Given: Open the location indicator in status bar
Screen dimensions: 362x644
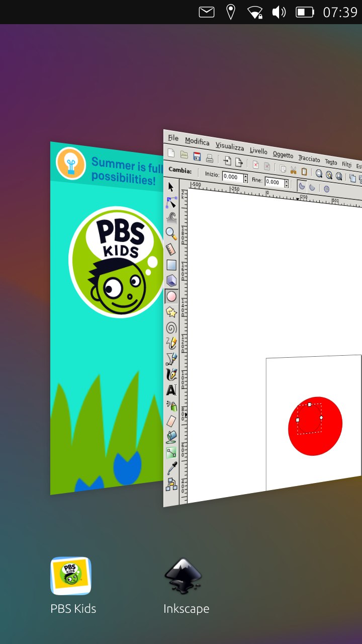Looking at the screenshot, I should pos(231,12).
